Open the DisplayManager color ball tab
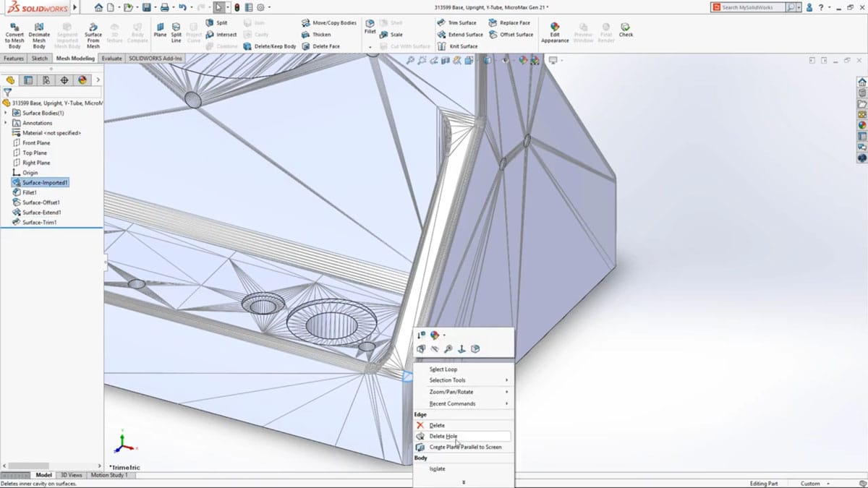Image resolution: width=868 pixels, height=488 pixels. tap(82, 80)
